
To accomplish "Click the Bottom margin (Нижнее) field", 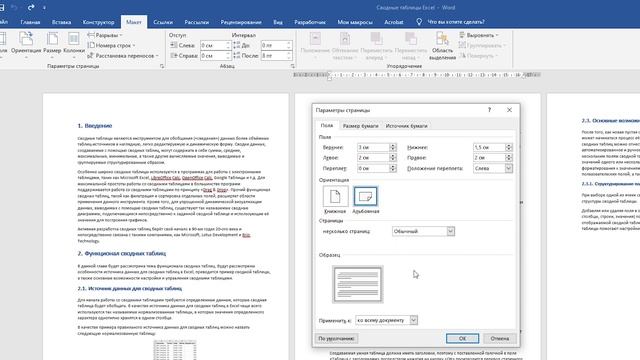I will 489,147.
